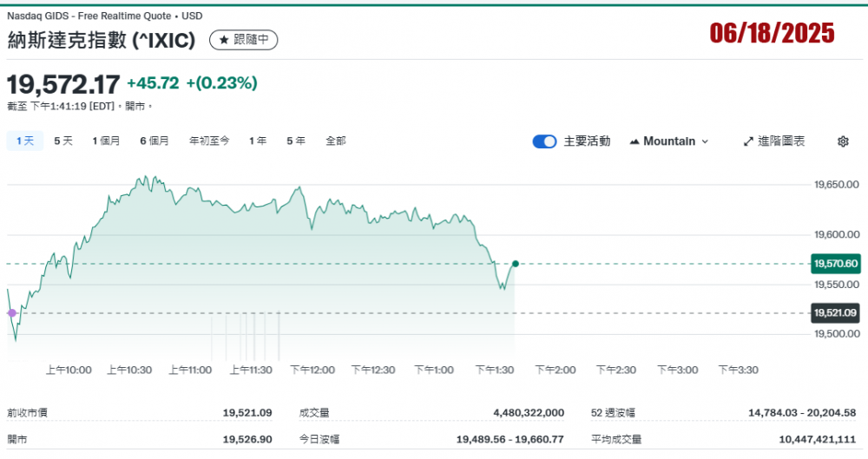Select the 年初至今 range tab
This screenshot has width=868, height=459.
coord(209,141)
